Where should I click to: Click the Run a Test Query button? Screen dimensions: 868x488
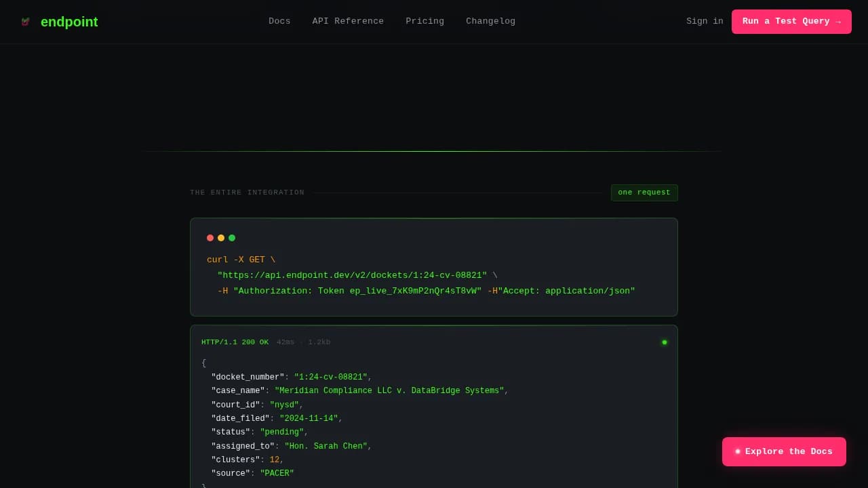tap(791, 22)
